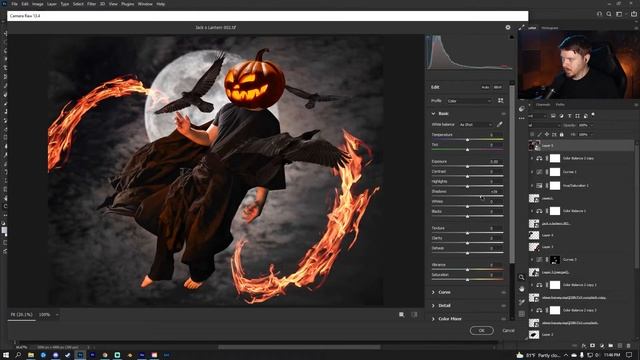This screenshot has width=640, height=360.
Task: Open Windows taskbar search
Action: click(x=18, y=355)
